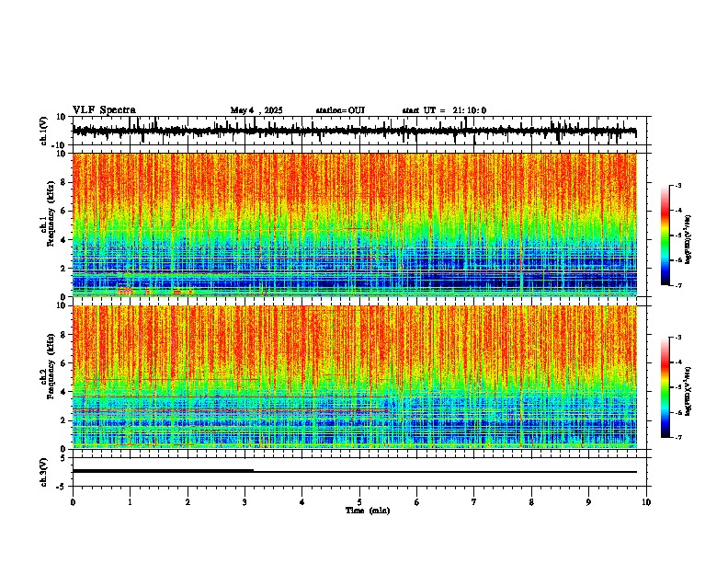Click the "start UT = 21:10:0" text

444,110
